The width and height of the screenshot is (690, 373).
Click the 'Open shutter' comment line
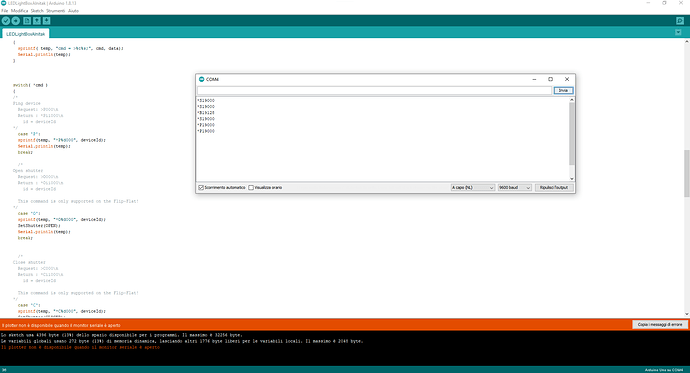28,171
